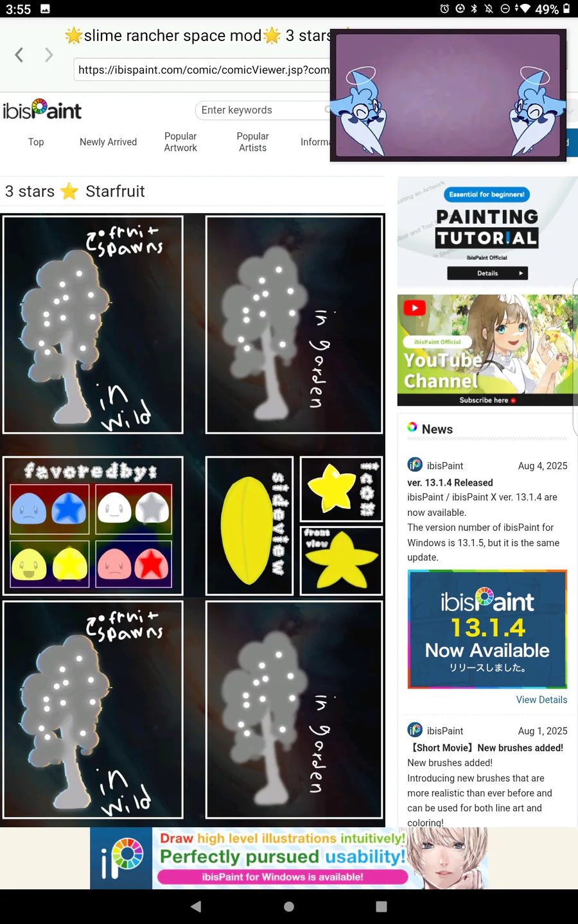Viewport: 578px width, 924px height.
Task: Open the Top menu item
Action: coord(36,142)
